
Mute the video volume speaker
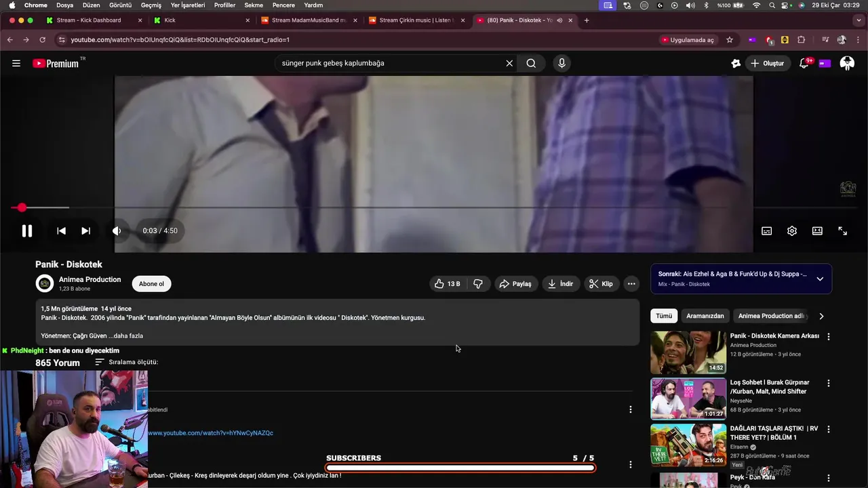click(x=117, y=230)
